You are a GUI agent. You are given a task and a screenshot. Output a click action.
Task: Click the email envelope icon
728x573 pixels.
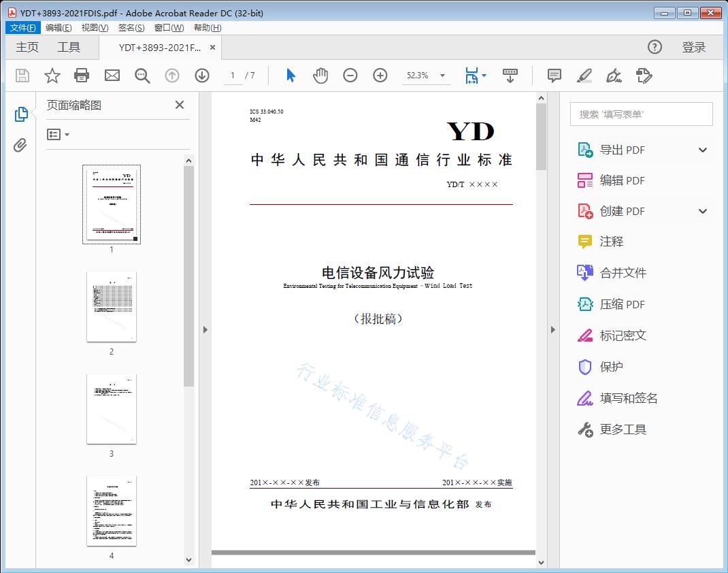coord(112,76)
